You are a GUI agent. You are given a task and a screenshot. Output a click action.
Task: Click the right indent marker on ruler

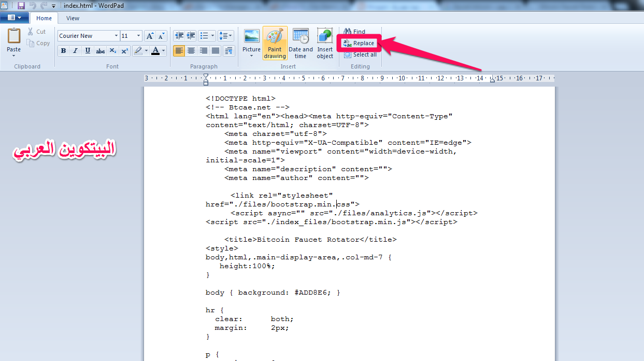492,79
